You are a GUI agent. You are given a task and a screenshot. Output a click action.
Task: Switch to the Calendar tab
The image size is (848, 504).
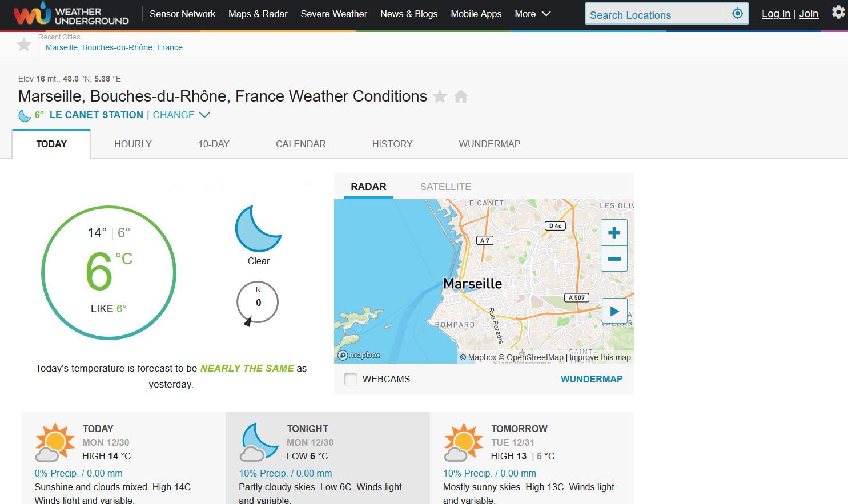[300, 144]
